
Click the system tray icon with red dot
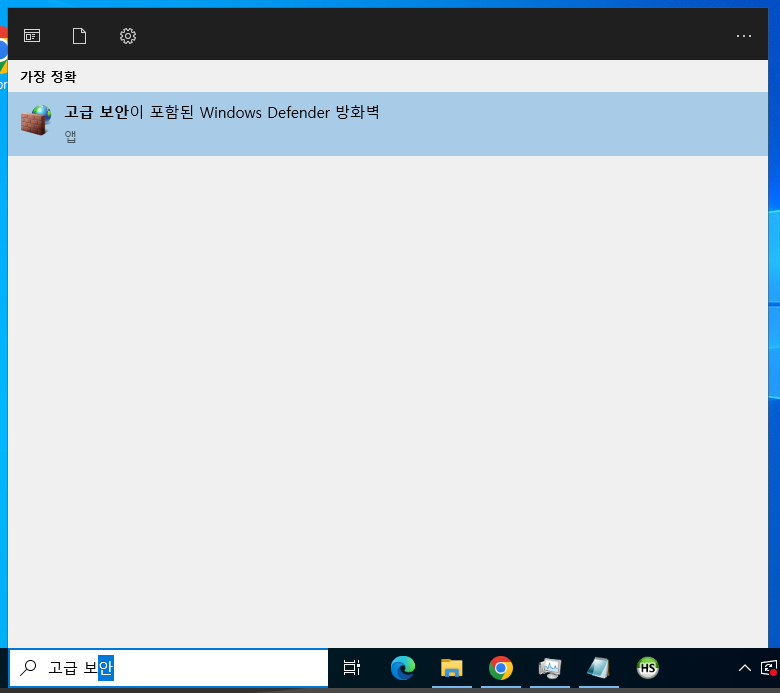[769, 668]
